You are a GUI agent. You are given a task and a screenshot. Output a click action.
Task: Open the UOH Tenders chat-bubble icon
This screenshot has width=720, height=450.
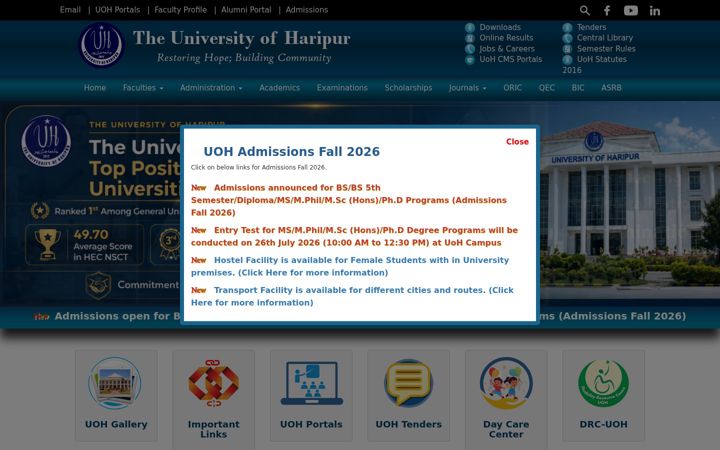click(408, 383)
